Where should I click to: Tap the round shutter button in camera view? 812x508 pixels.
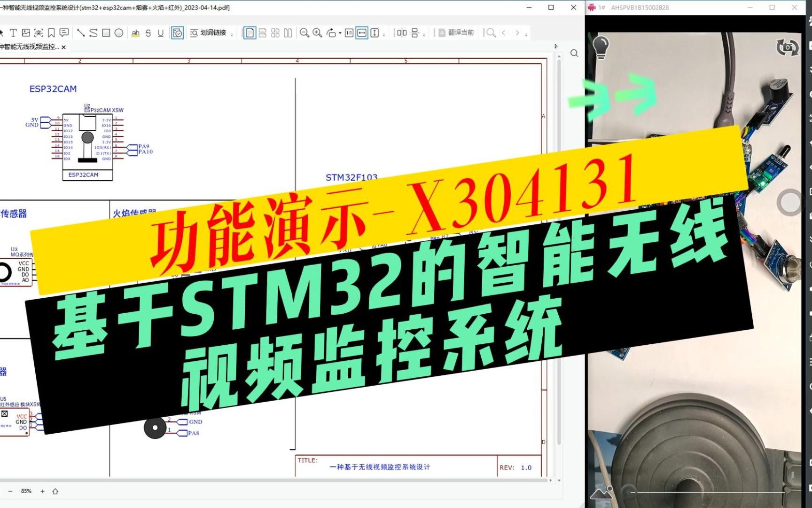pyautogui.click(x=790, y=203)
